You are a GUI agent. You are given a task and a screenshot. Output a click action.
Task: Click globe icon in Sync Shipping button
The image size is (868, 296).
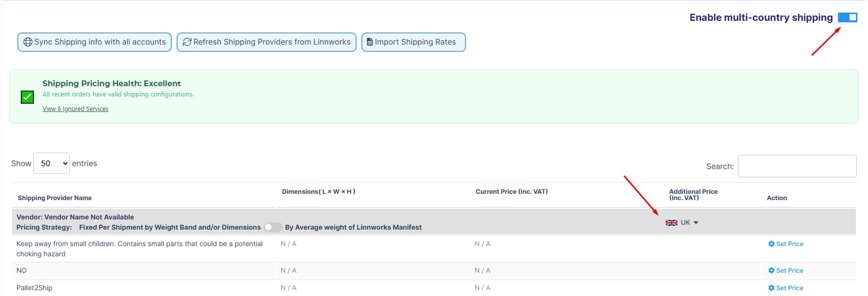28,42
